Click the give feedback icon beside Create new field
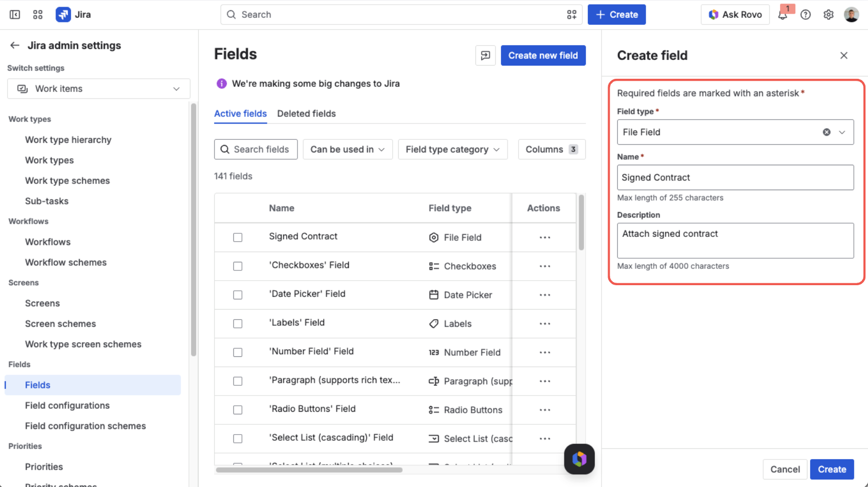This screenshot has width=868, height=487. point(485,55)
